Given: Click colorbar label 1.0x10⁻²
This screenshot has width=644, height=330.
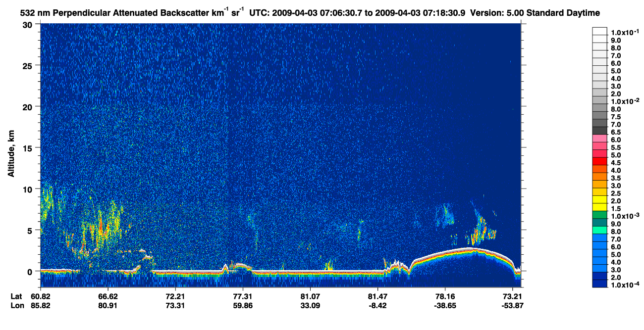Looking at the screenshot, I should click(625, 101).
